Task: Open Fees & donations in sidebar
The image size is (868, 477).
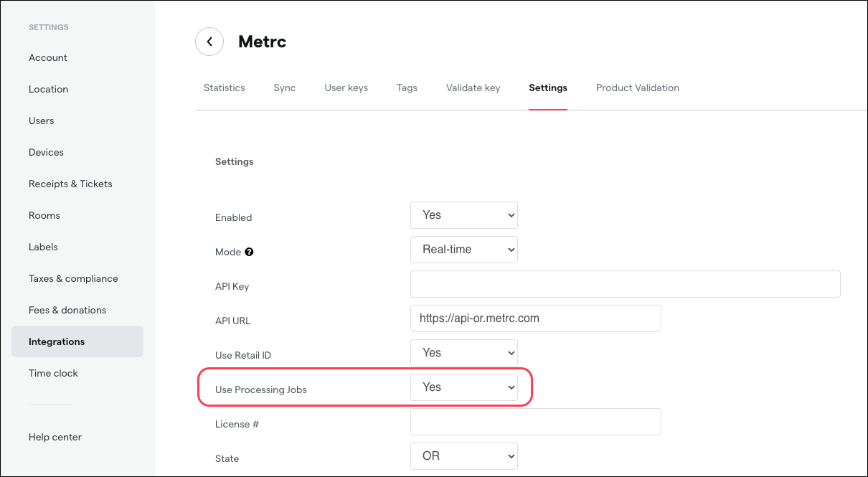Action: (67, 310)
